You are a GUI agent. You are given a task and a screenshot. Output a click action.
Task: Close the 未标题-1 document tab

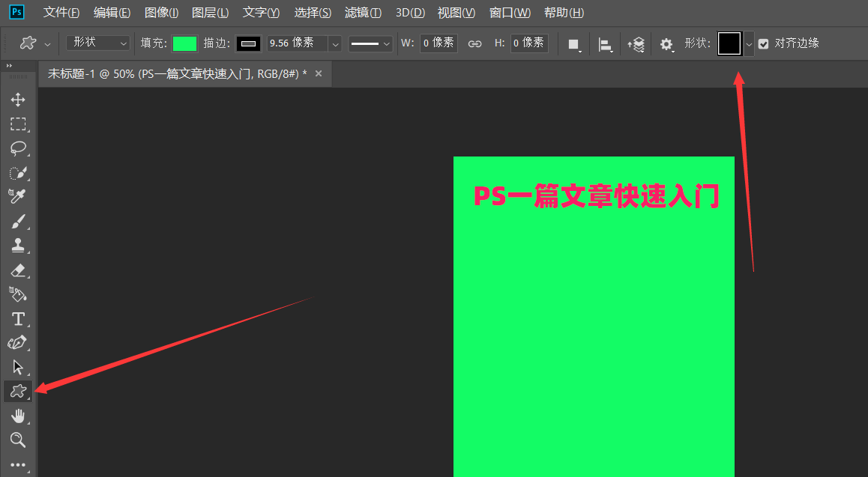319,73
